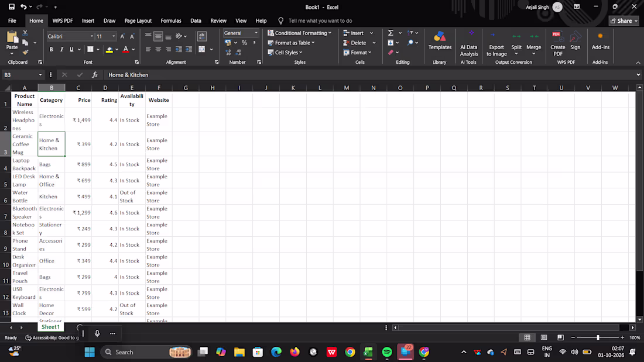Toggle Align Left for cell text
This screenshot has width=644, height=362.
coord(148,49)
